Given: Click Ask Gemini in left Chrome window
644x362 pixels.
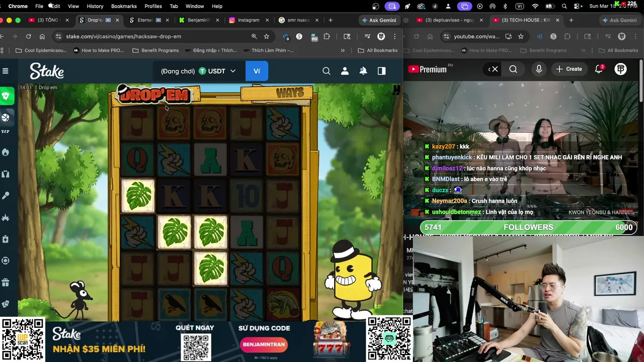Looking at the screenshot, I should (379, 20).
